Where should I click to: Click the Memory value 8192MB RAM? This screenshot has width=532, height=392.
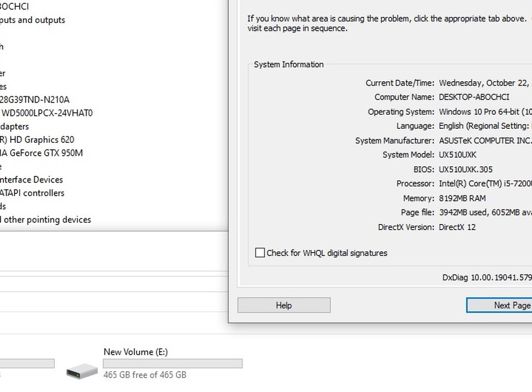[x=462, y=198]
